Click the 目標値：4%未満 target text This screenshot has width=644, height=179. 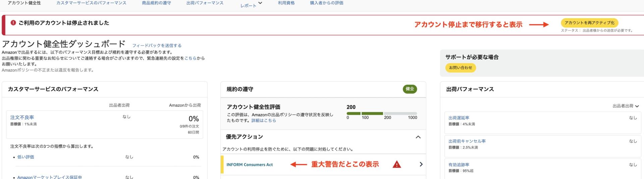pos(462,124)
